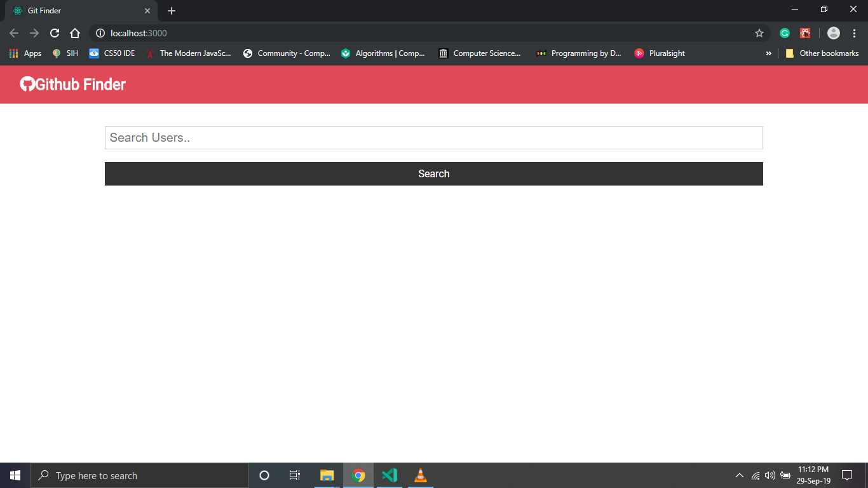Show hidden taskbar icons with the caret
The image size is (868, 488).
pos(739,475)
